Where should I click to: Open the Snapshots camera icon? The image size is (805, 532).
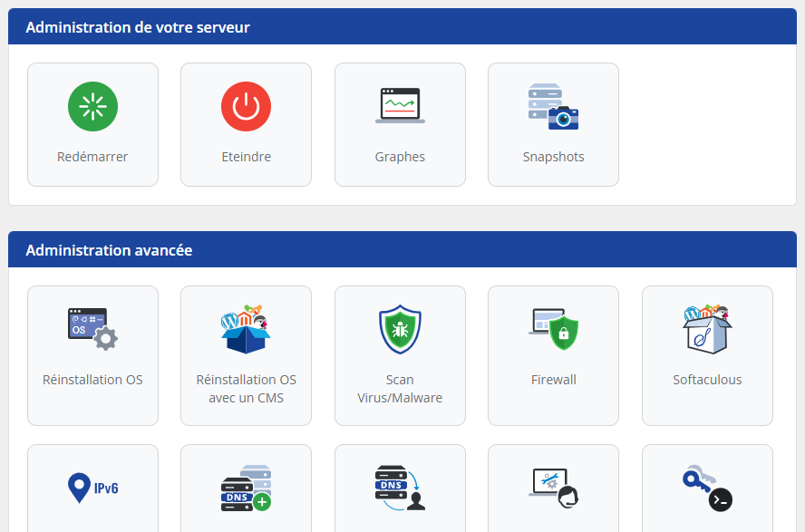tap(553, 106)
